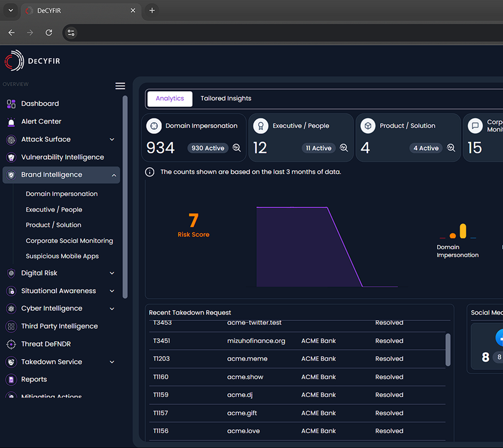Image resolution: width=503 pixels, height=448 pixels.
Task: Click the yellow bar in Domain Impersonation chart
Action: pos(463,231)
